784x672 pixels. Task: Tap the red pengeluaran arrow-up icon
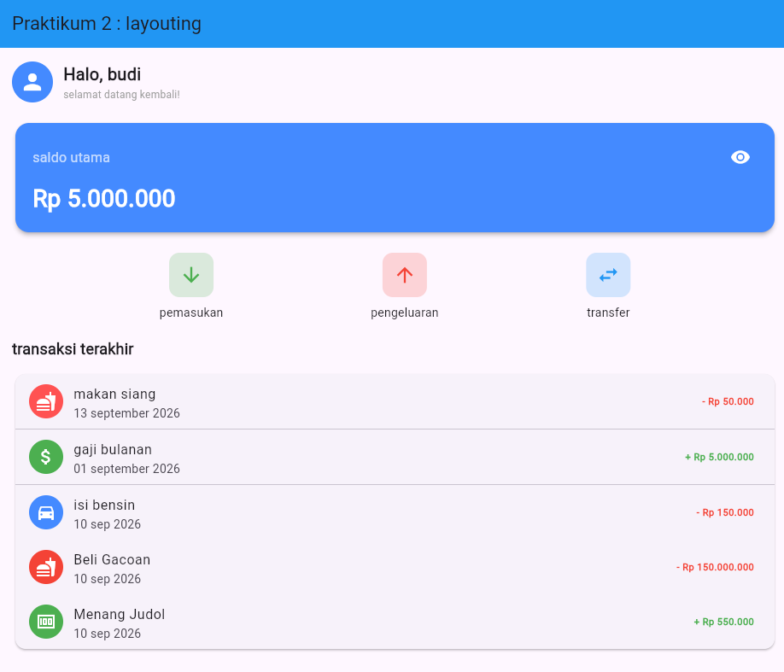(405, 275)
